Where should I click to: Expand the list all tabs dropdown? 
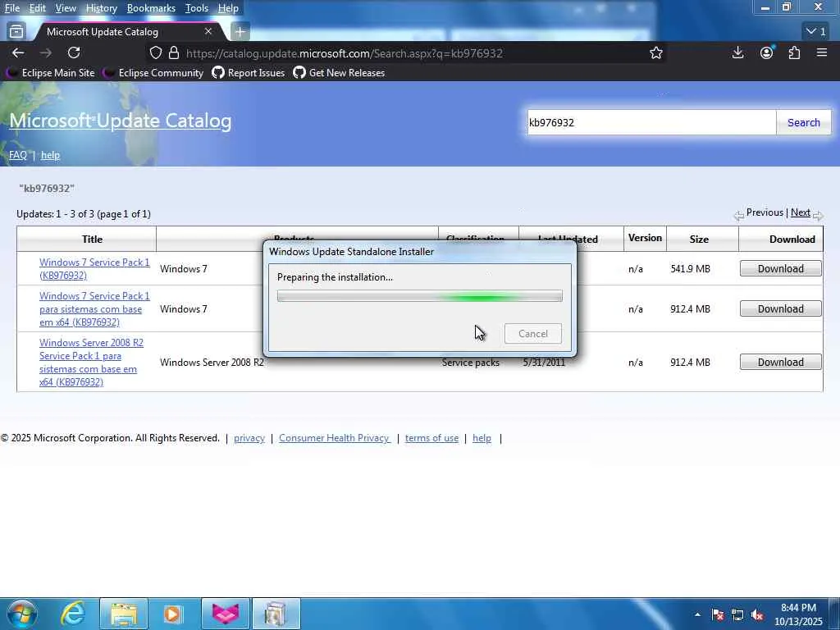pos(816,32)
